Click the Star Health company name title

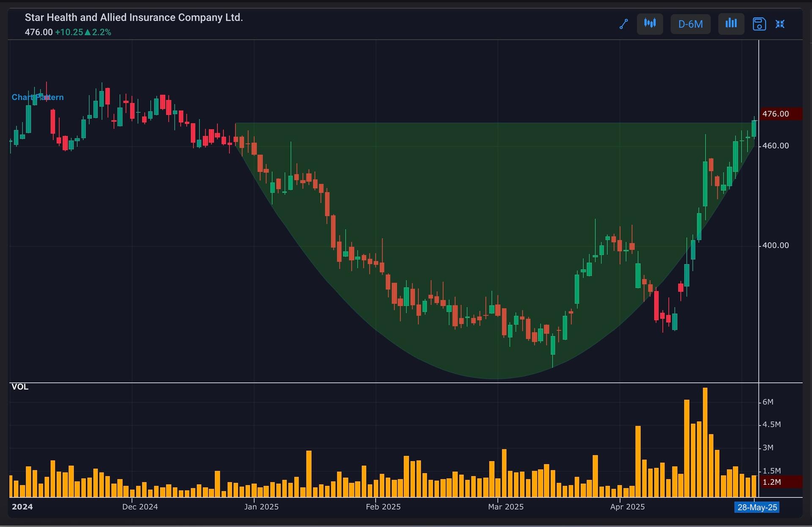(134, 17)
